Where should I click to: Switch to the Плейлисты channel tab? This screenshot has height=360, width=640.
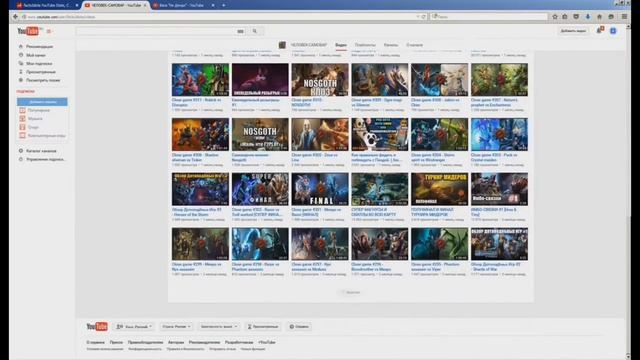coord(365,45)
